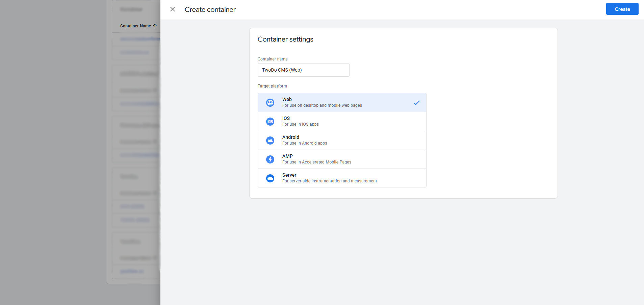The image size is (644, 305).
Task: Click the blue checkmark on the Web row
Action: (417, 102)
